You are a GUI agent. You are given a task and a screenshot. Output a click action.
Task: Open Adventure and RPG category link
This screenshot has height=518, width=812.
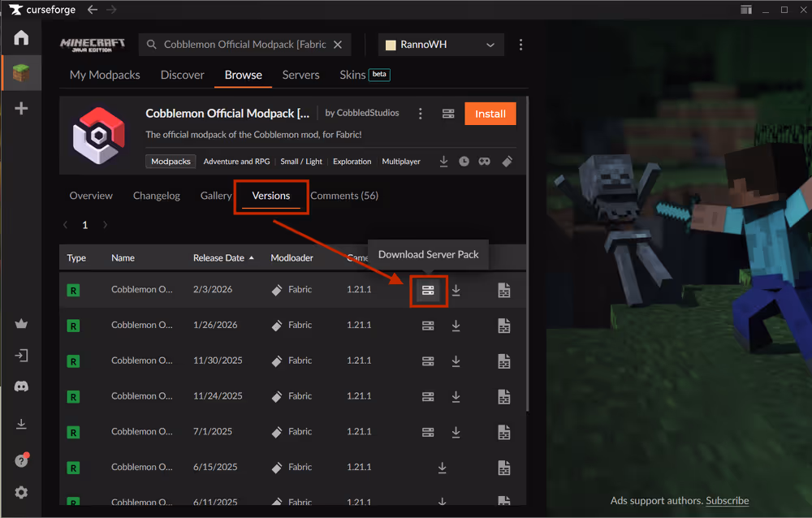click(x=236, y=162)
